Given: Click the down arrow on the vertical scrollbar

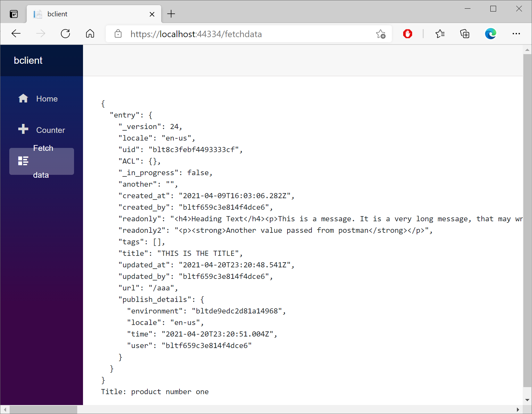Looking at the screenshot, I should [x=527, y=400].
